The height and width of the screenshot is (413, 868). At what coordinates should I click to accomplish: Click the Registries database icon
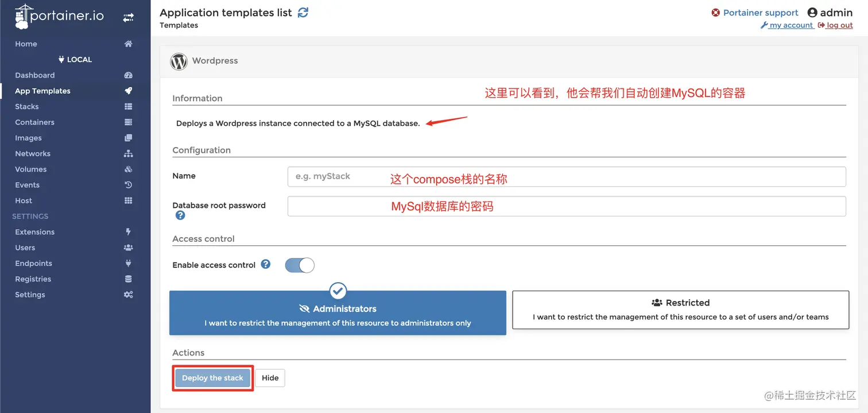129,279
